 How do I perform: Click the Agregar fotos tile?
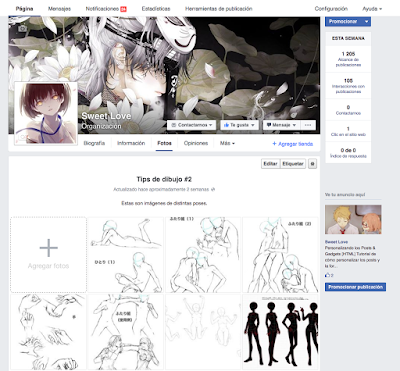tap(49, 255)
